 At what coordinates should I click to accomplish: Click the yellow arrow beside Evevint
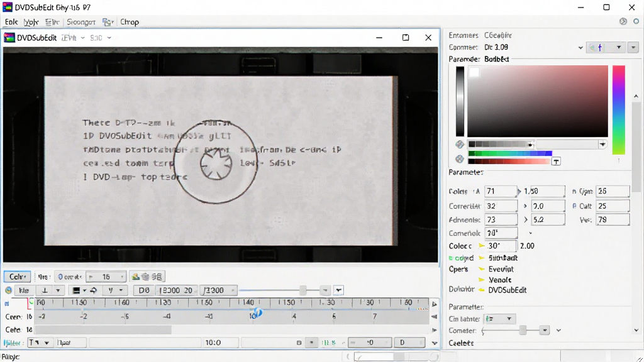coord(482,269)
